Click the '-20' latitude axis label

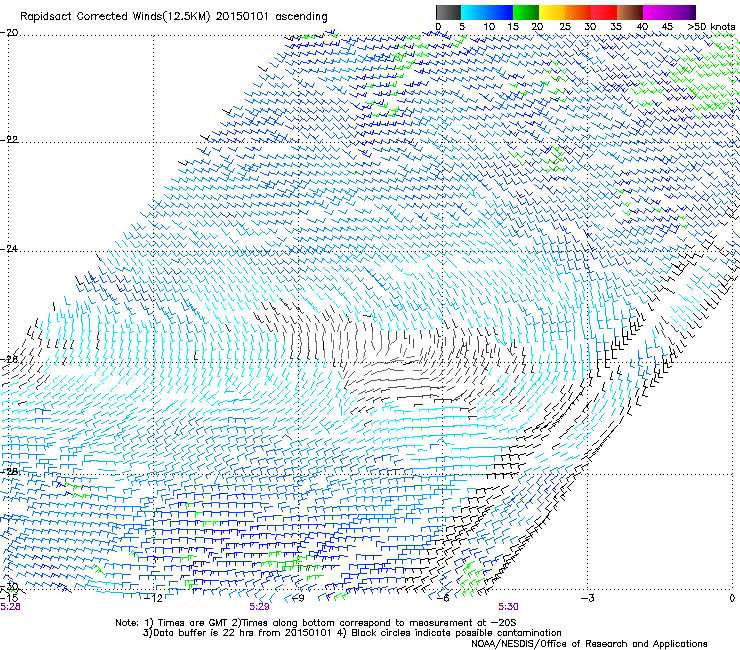[x=9, y=32]
